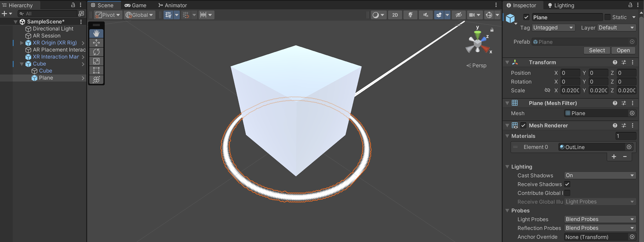Select the Rotate tool
644x242 pixels.
click(96, 52)
